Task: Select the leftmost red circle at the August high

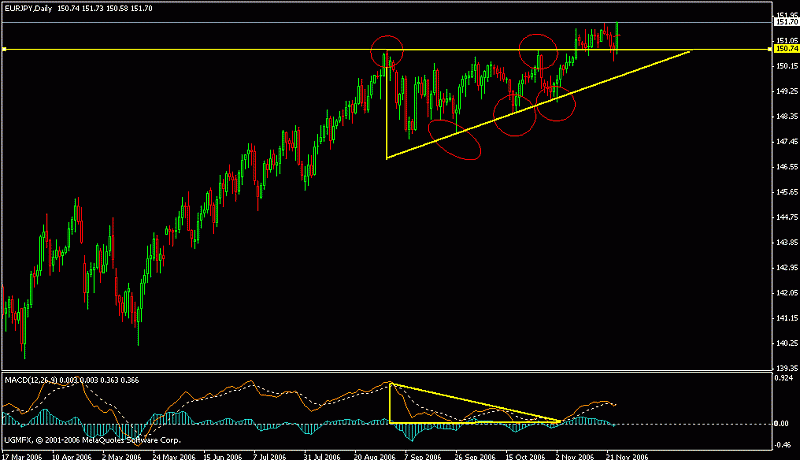Action: pos(387,49)
